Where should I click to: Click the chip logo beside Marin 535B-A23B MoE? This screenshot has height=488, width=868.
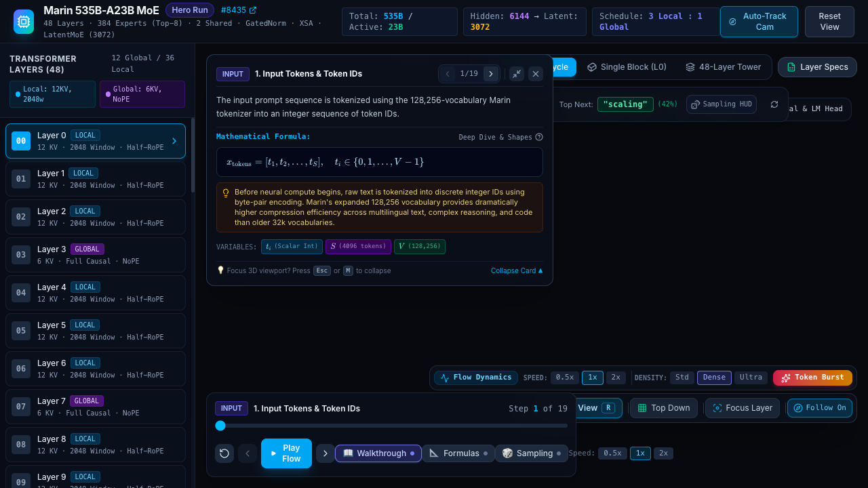24,22
